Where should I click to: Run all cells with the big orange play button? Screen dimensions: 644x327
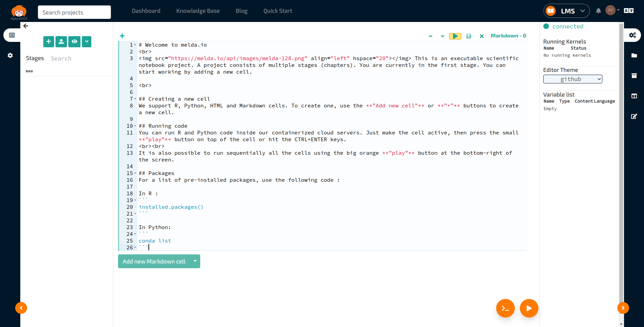[529, 308]
